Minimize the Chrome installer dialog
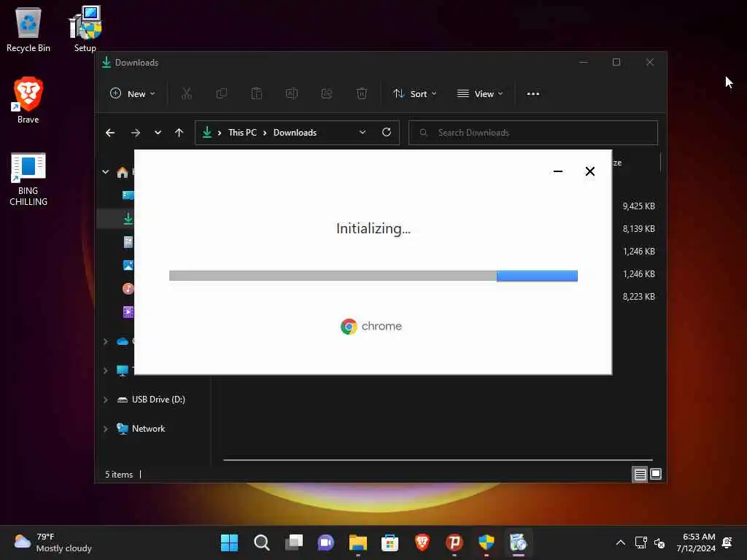This screenshot has height=560, width=747. click(x=558, y=171)
